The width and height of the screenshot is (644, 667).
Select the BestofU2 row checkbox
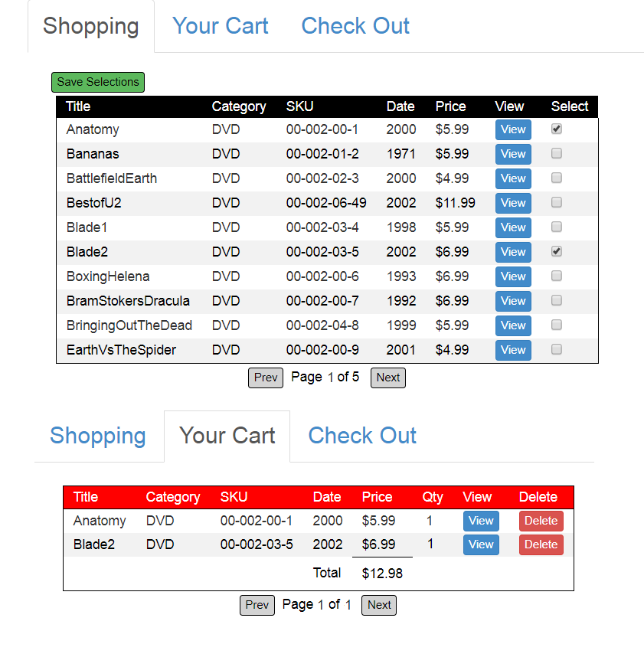coord(557,203)
